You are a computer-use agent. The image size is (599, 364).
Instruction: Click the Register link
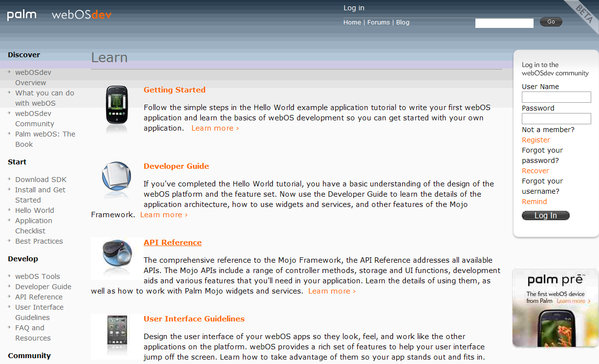click(x=536, y=140)
